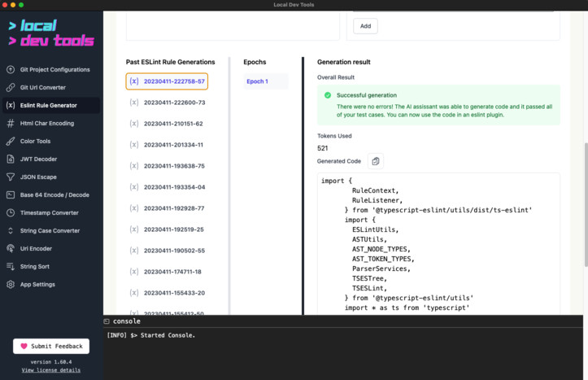
Task: Click the String Case Converter arrows icon
Action: click(11, 231)
